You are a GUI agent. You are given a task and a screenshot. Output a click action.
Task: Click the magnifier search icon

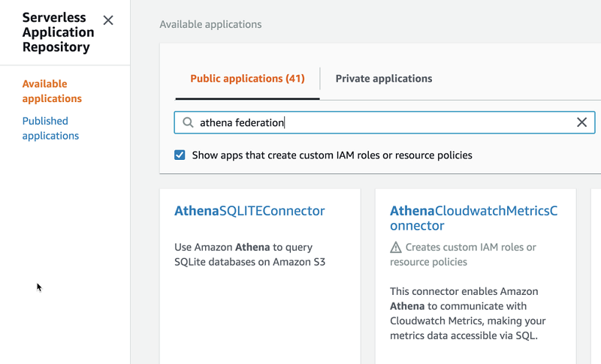(188, 122)
